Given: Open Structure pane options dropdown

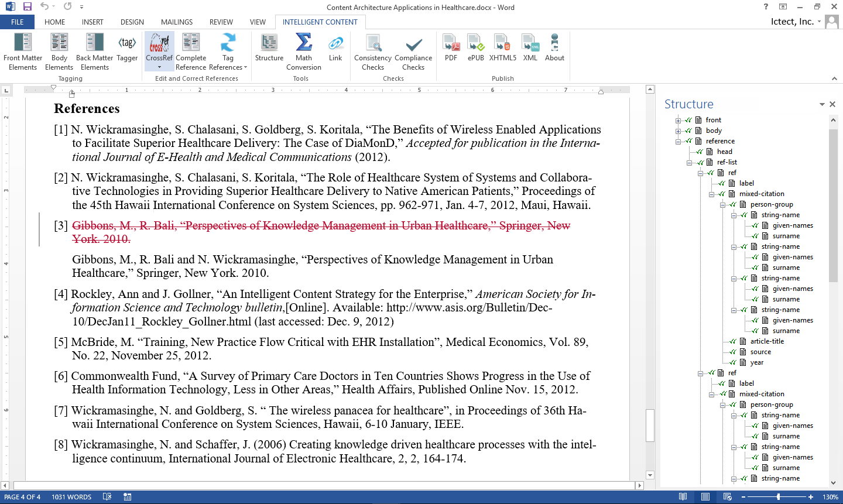Looking at the screenshot, I should (822, 104).
